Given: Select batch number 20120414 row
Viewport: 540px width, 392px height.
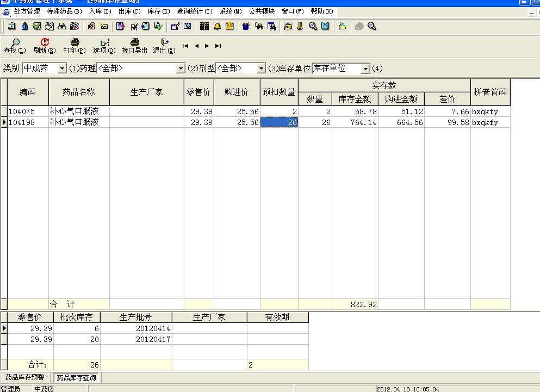Looking at the screenshot, I should click(154, 328).
